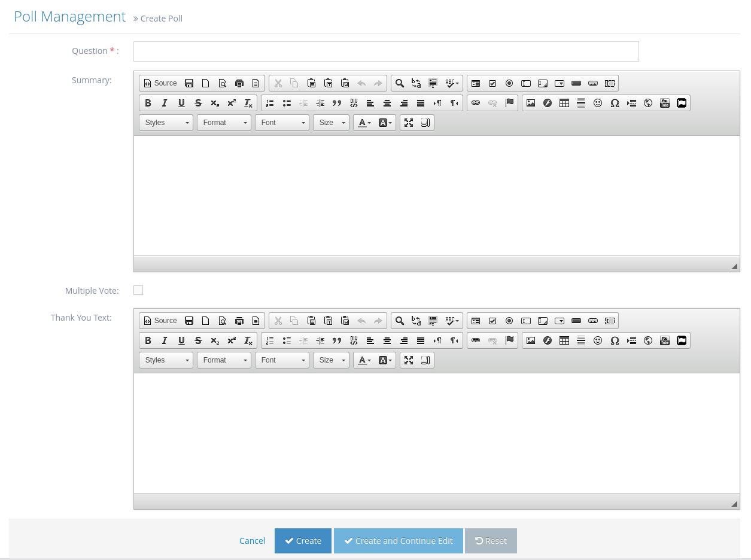Image resolution: width=751 pixels, height=560 pixels.
Task: Click the Create button
Action: 303,541
